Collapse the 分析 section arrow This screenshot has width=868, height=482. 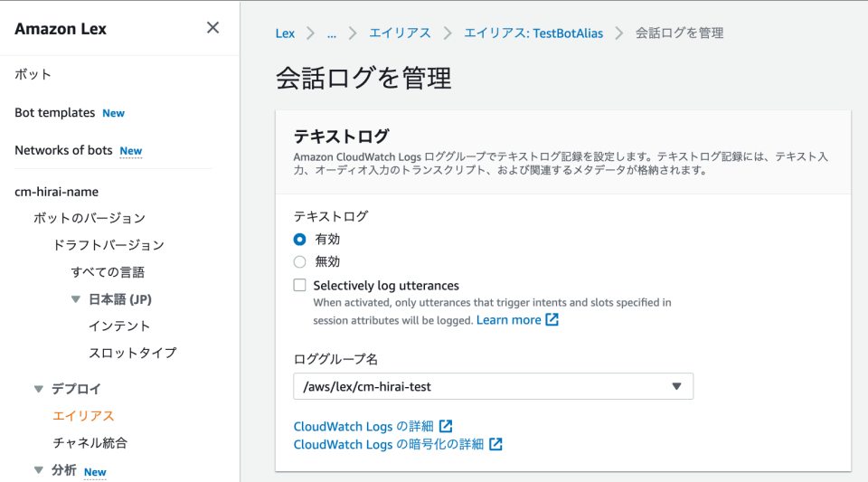click(38, 470)
